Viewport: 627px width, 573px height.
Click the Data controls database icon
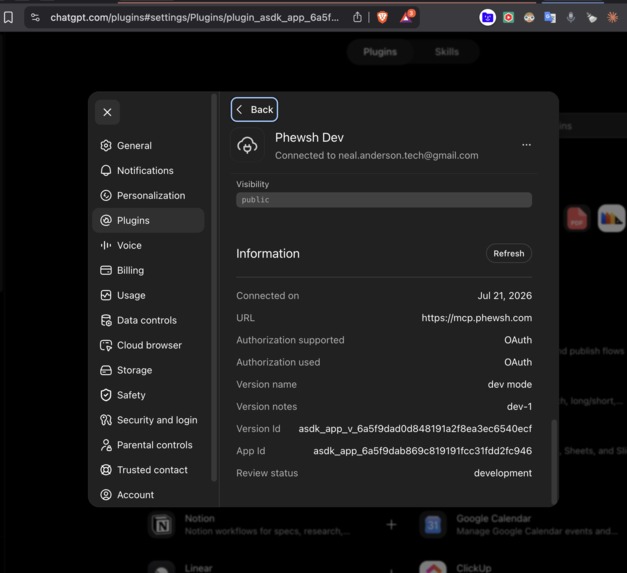point(106,320)
